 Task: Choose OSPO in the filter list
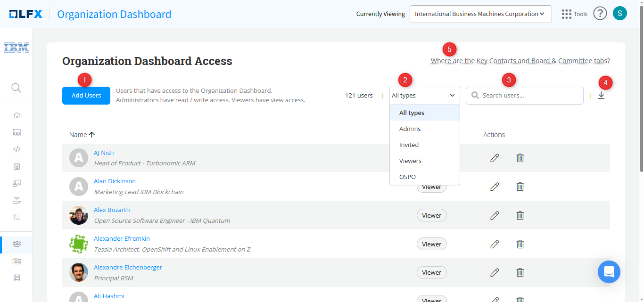[407, 177]
